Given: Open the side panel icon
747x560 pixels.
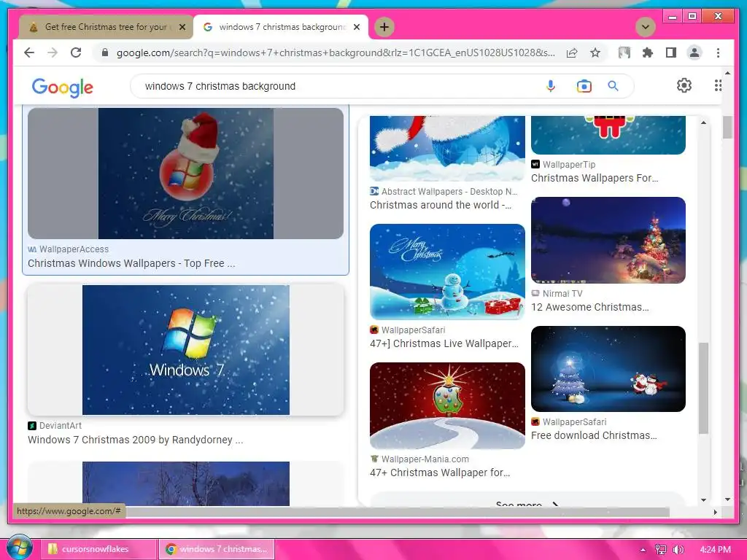Looking at the screenshot, I should coord(671,52).
